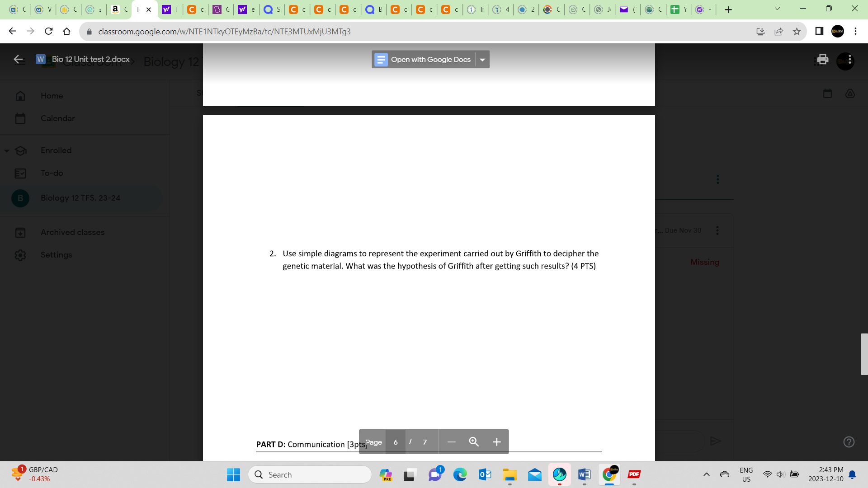Bookmark this page with the star icon
This screenshot has width=868, height=488.
point(797,31)
